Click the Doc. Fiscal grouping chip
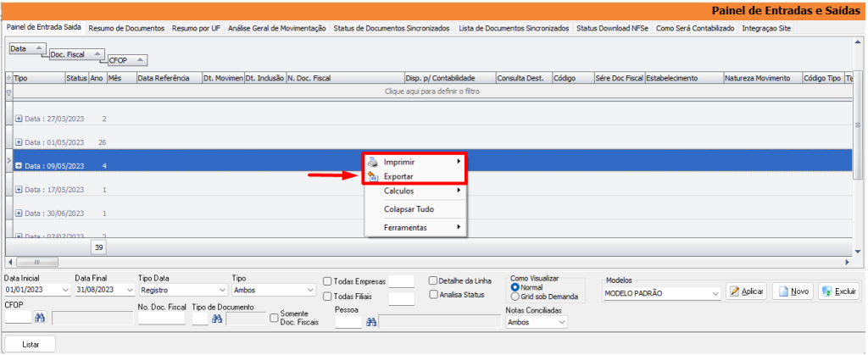The width and height of the screenshot is (868, 355). point(76,55)
